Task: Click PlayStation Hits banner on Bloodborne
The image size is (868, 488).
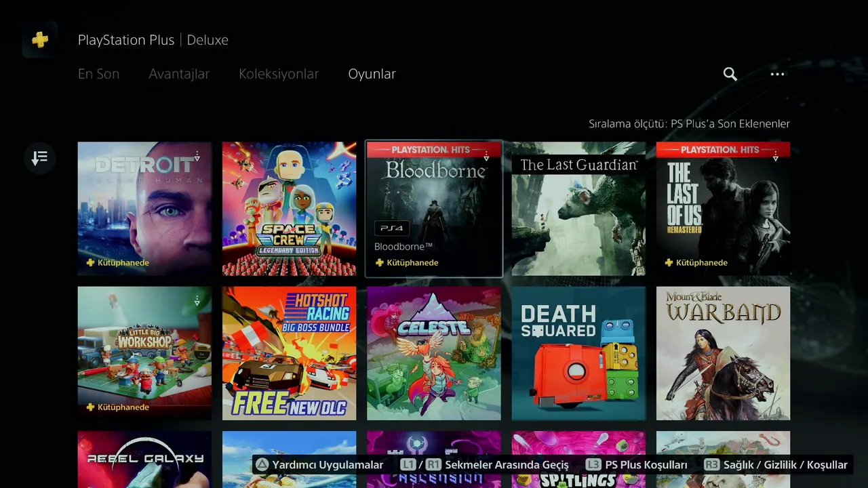Action: 434,150
